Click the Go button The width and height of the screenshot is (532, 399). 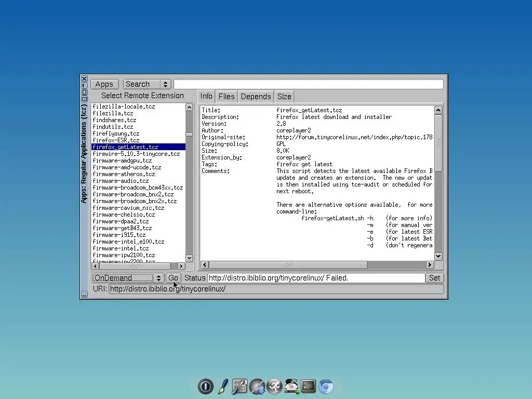pyautogui.click(x=173, y=278)
